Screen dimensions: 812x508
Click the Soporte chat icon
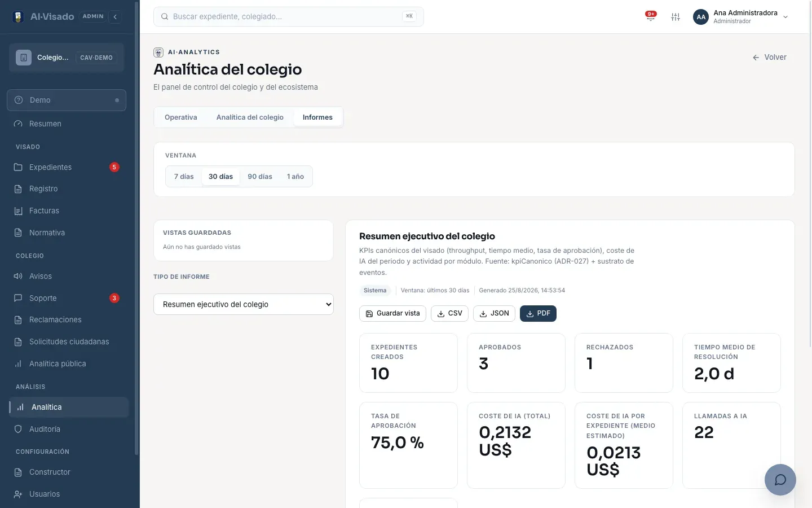click(x=18, y=298)
